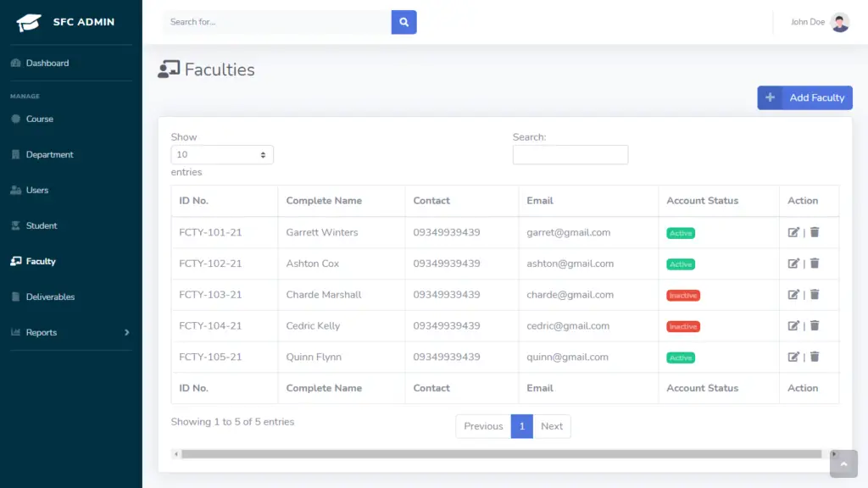Click the Add Faculty button
Screen dimensions: 868x488
click(x=804, y=97)
